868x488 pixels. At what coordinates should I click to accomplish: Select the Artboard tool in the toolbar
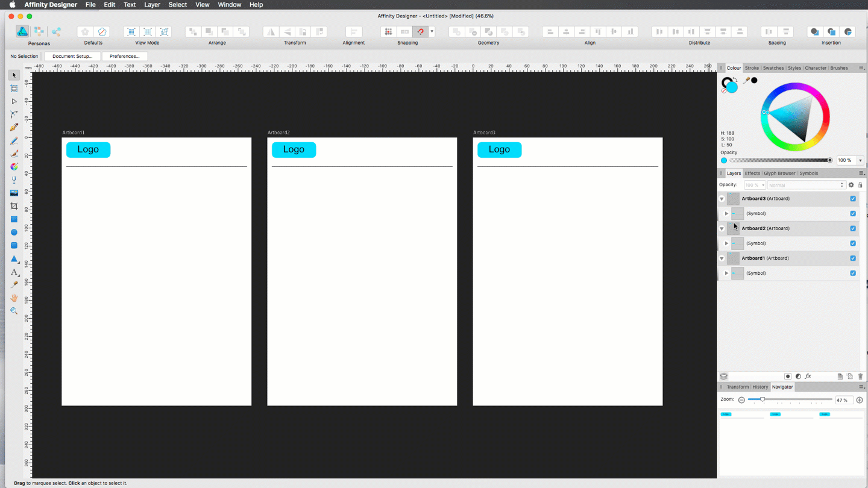point(13,88)
